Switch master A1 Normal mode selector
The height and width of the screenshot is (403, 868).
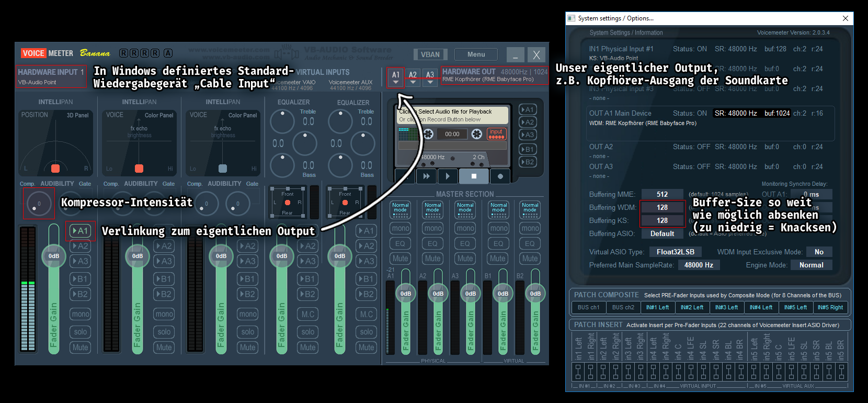pos(401,209)
